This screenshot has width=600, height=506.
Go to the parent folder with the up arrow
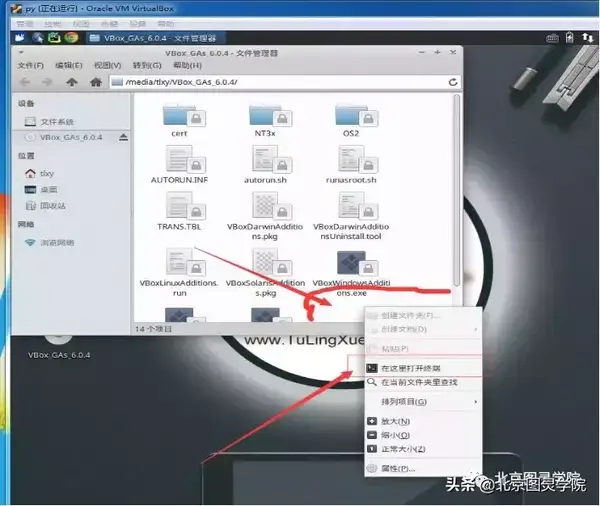(72, 82)
